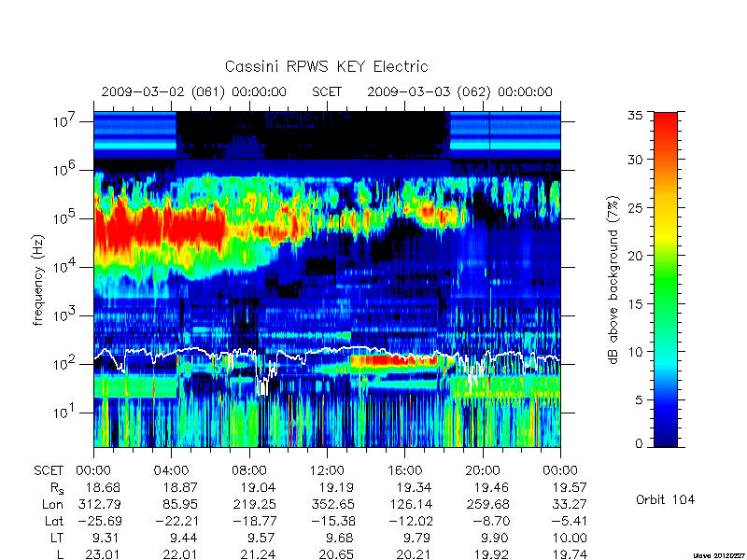Click the 10^5 frequency axis tick label

[x=65, y=217]
